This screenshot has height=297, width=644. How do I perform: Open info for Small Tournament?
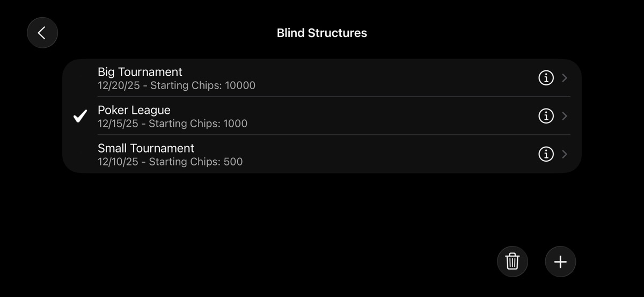tap(546, 154)
